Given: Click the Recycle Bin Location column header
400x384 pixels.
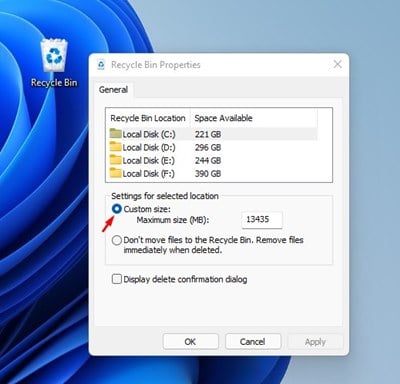Looking at the screenshot, I should (148, 118).
